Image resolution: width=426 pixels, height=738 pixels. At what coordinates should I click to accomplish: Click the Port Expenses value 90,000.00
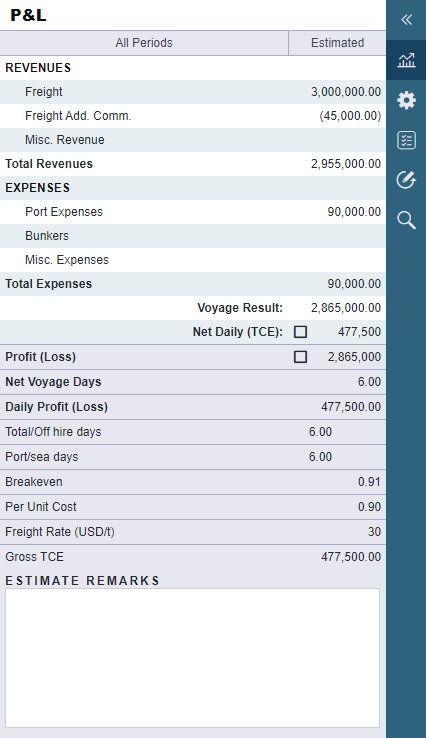click(x=354, y=212)
